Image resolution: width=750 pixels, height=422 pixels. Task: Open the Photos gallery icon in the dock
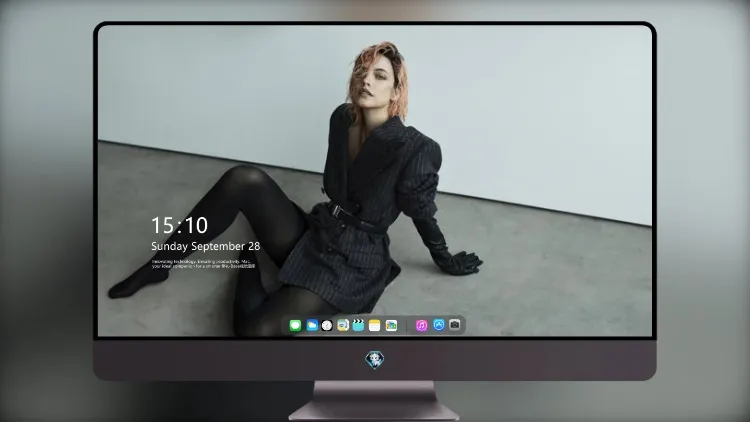pyautogui.click(x=391, y=325)
